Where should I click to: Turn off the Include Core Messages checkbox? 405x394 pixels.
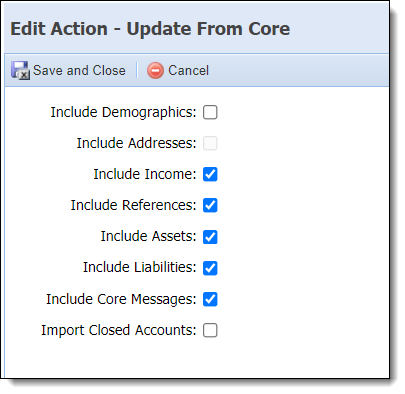[x=210, y=299]
